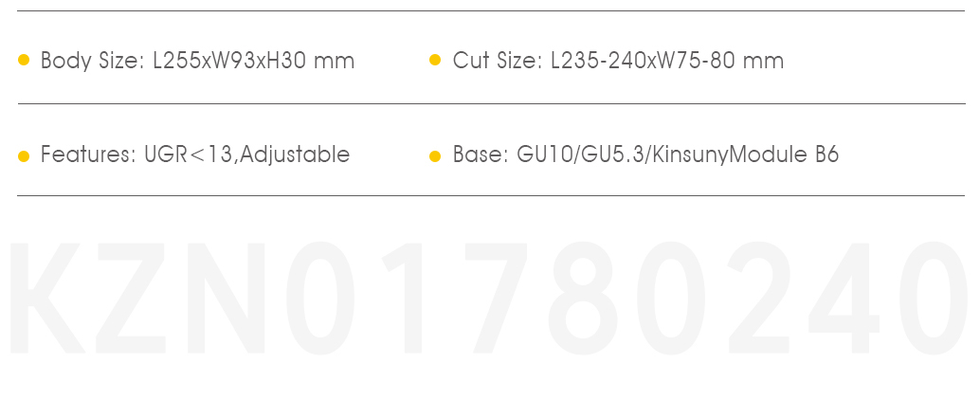Click the yellow bullet beside Body Size
980x400 pixels.
pyautogui.click(x=24, y=60)
